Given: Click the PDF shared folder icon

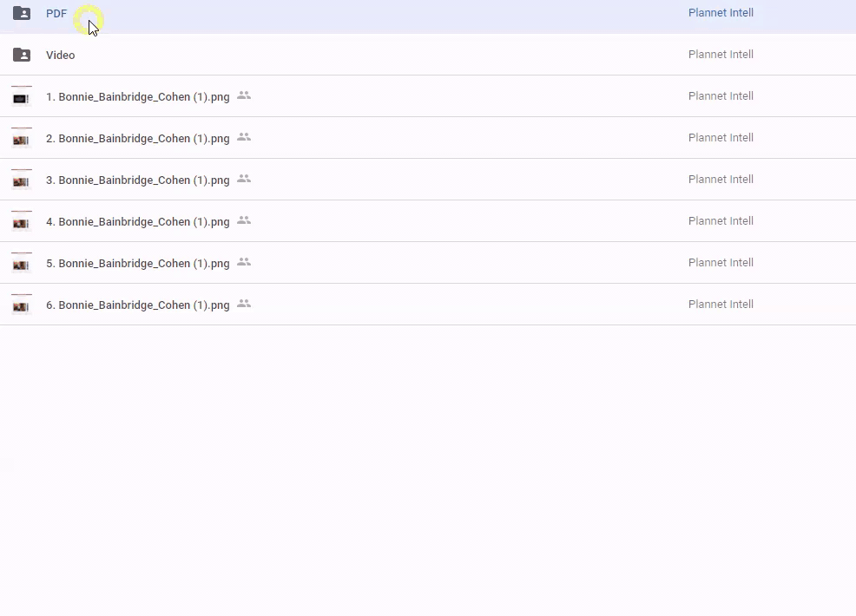Looking at the screenshot, I should [22, 13].
